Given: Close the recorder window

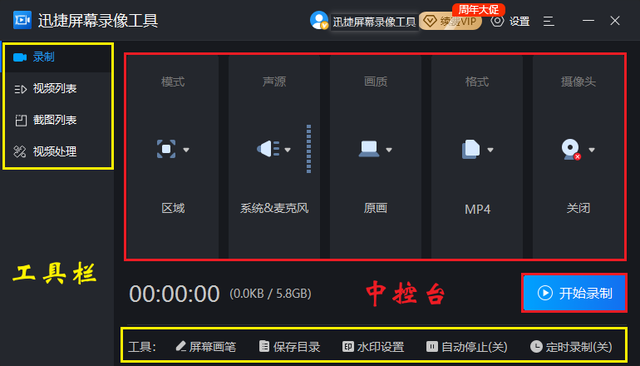Looking at the screenshot, I should tap(615, 20).
